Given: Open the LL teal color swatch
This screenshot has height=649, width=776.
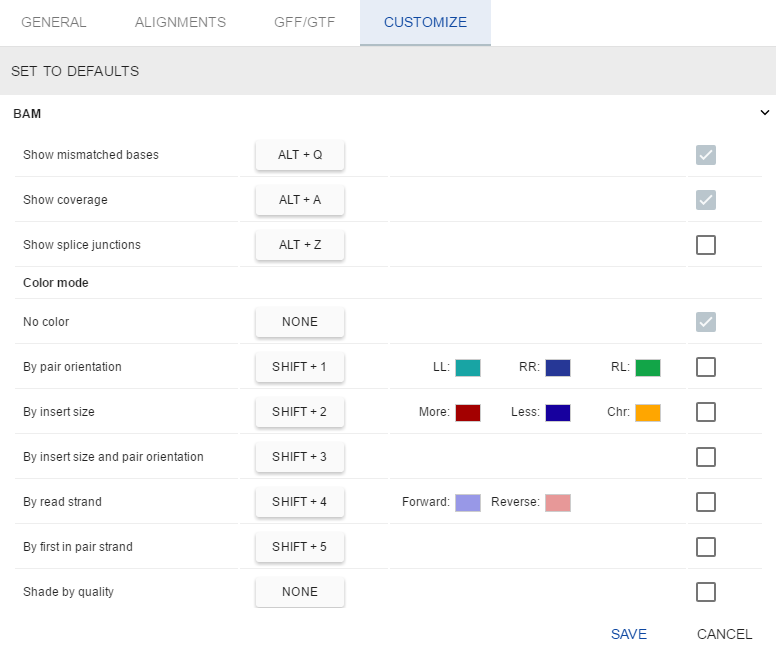Looking at the screenshot, I should click(468, 368).
